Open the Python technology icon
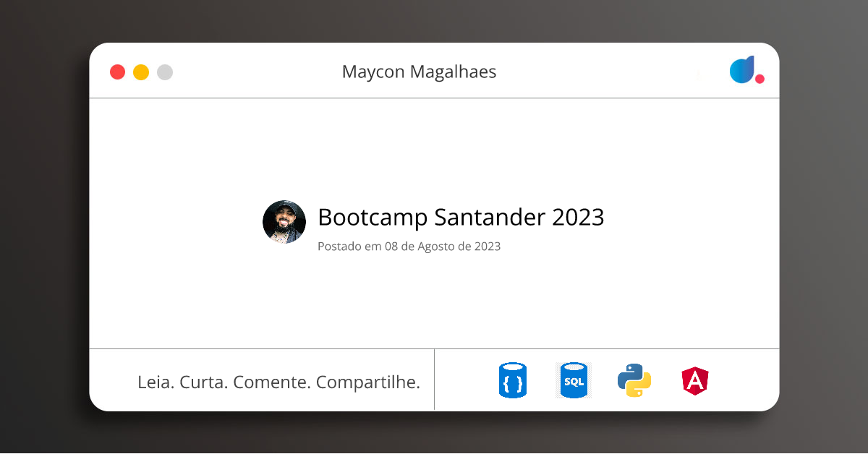The height and width of the screenshot is (454, 868). [634, 380]
